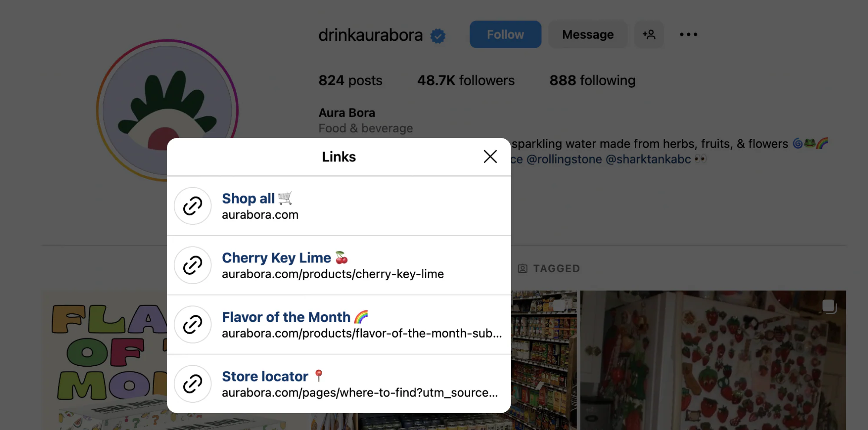
Task: Click the @rollingstone mention in the bio
Action: [x=564, y=159]
